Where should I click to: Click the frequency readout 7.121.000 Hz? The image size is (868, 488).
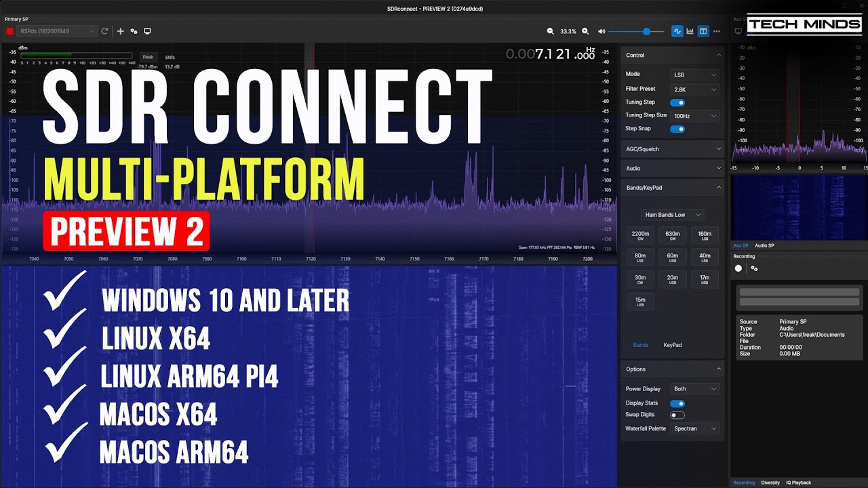pos(551,54)
